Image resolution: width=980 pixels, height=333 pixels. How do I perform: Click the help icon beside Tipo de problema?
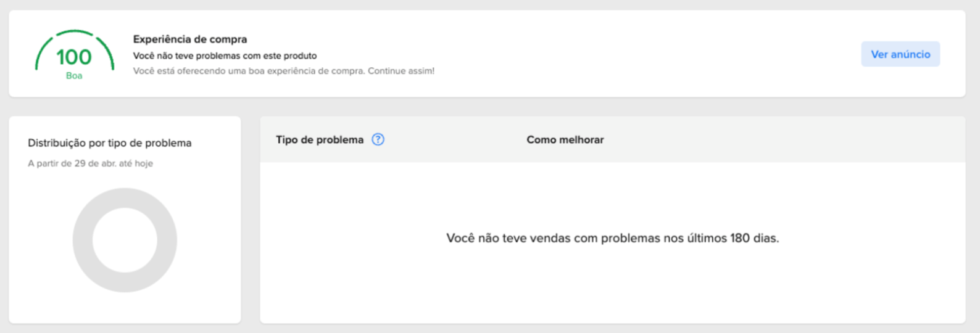[x=378, y=139]
